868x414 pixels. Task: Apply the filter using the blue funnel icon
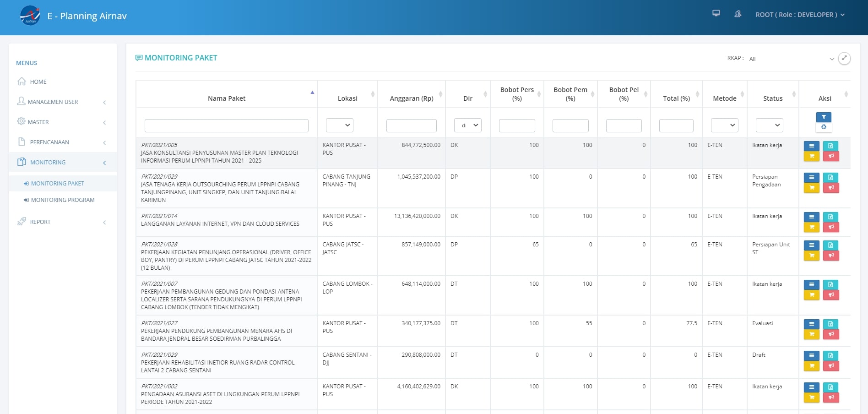(x=824, y=117)
